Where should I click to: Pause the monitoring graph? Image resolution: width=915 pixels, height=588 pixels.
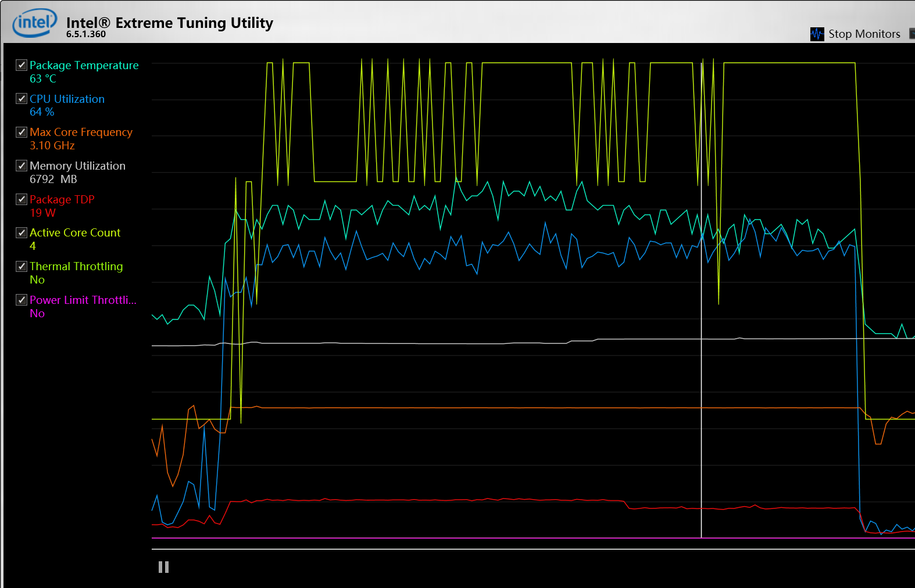(164, 567)
